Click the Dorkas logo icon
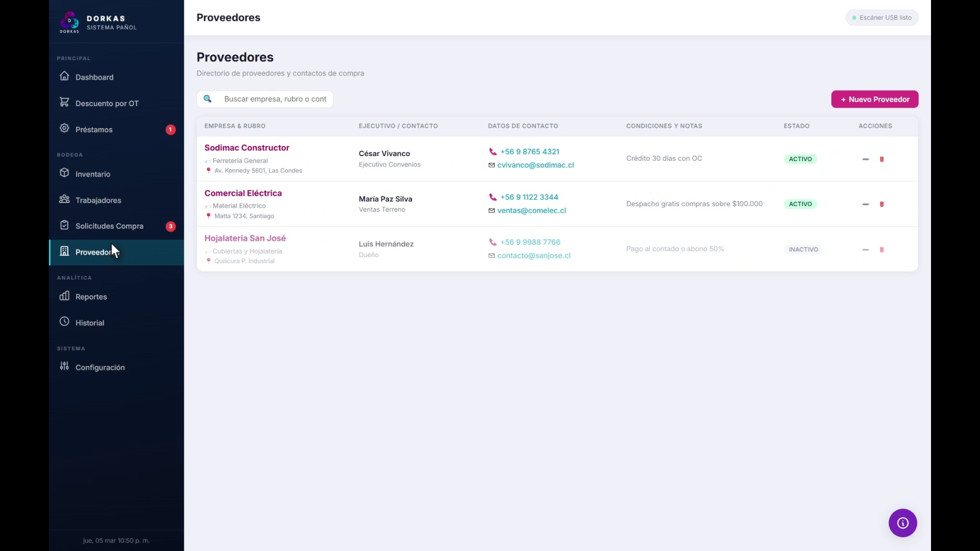The image size is (980, 551). point(69,22)
